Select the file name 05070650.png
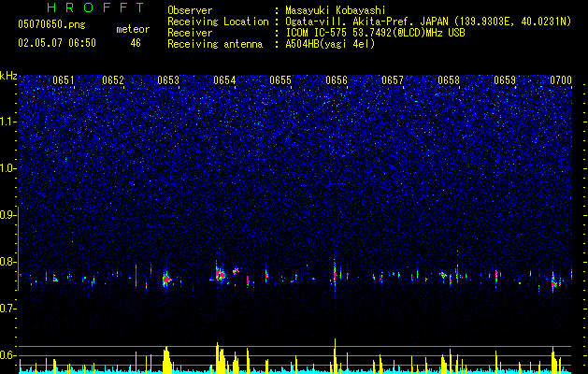 [51, 24]
